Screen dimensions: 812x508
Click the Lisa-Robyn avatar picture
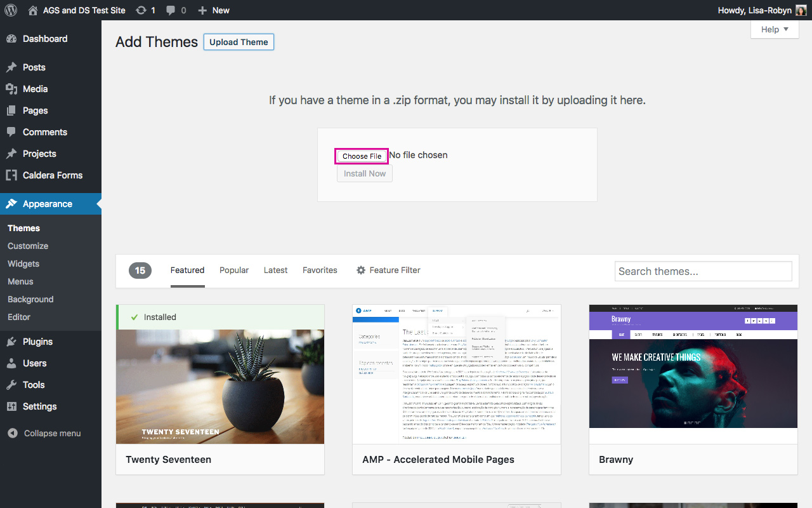(801, 10)
